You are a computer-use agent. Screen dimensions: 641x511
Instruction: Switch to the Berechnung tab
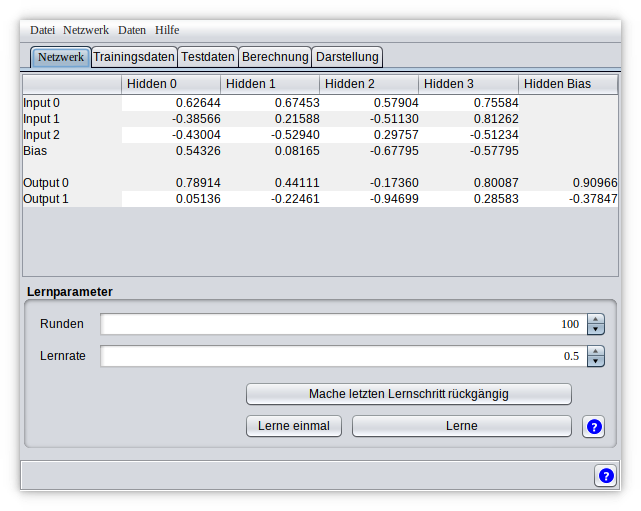click(275, 57)
